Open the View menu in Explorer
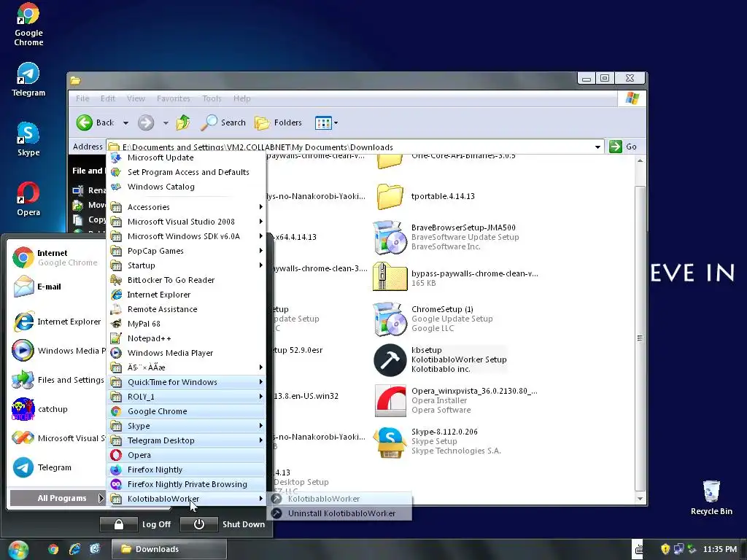Image resolution: width=747 pixels, height=560 pixels. coord(136,98)
